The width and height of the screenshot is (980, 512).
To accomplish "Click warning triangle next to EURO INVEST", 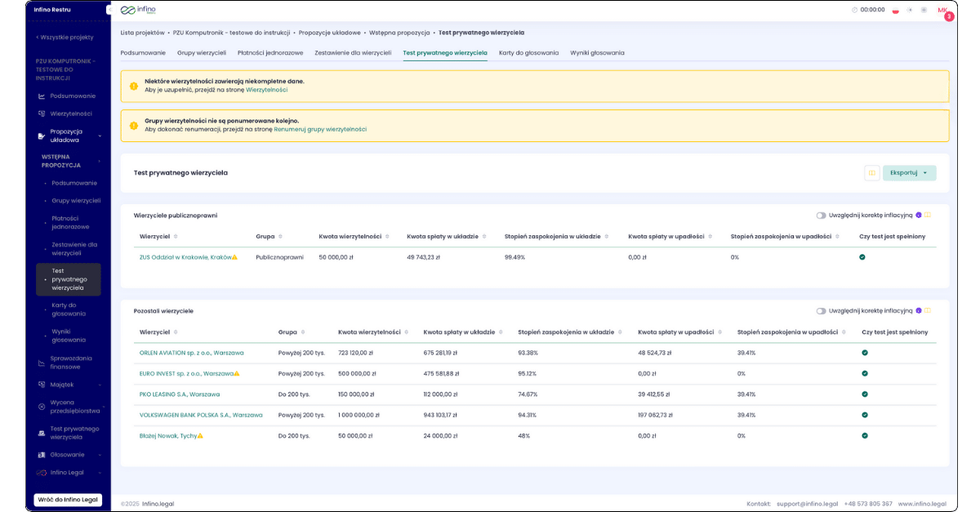I will (237, 374).
